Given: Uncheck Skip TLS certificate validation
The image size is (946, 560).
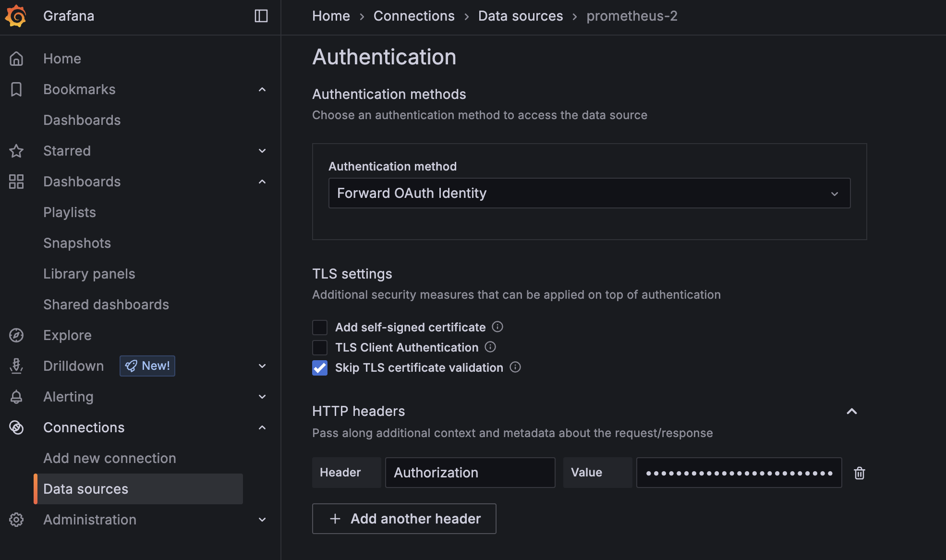Looking at the screenshot, I should point(320,368).
